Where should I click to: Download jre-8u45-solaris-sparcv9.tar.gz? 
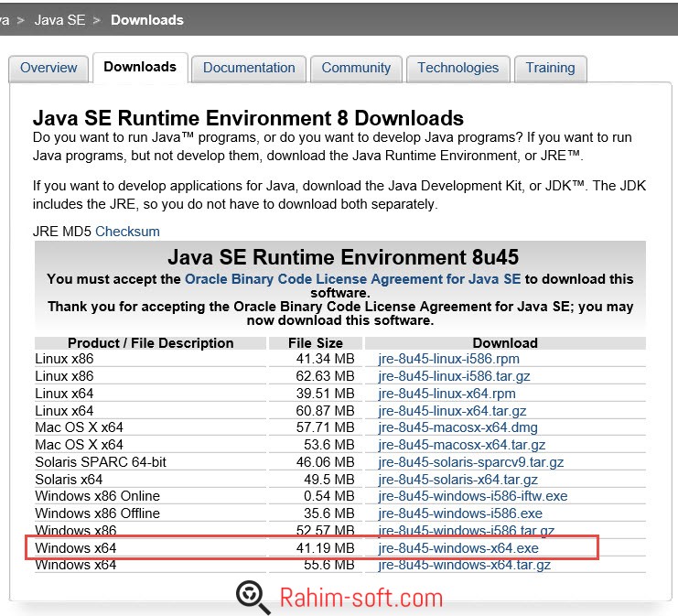(x=470, y=462)
